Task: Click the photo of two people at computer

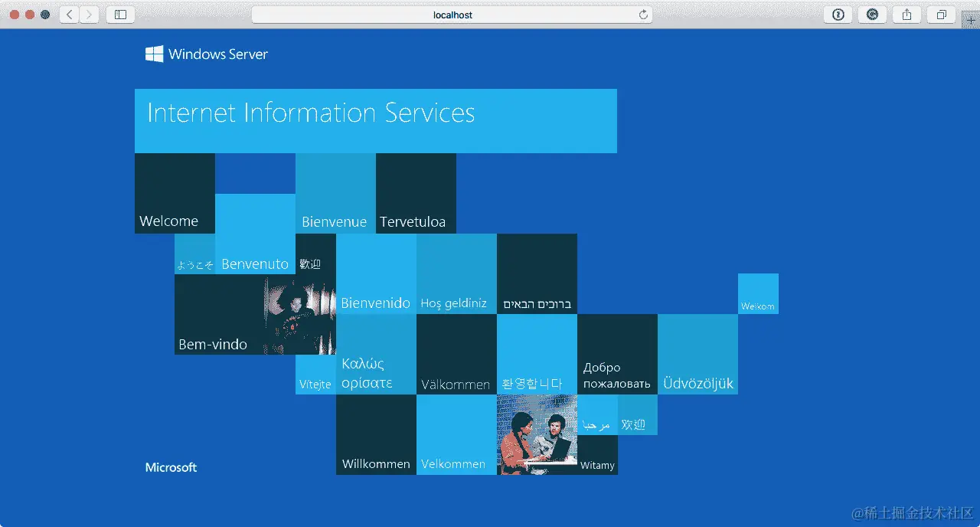Action: click(x=537, y=434)
